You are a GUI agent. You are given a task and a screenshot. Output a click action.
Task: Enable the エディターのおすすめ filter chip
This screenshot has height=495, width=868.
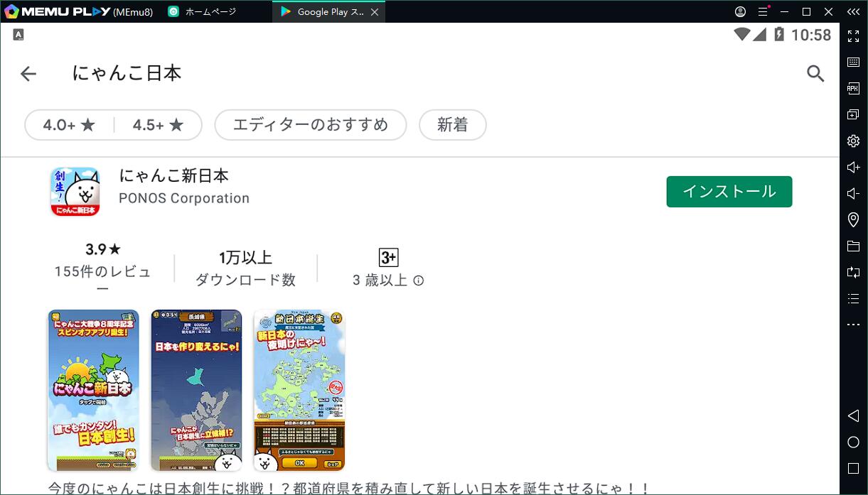310,124
